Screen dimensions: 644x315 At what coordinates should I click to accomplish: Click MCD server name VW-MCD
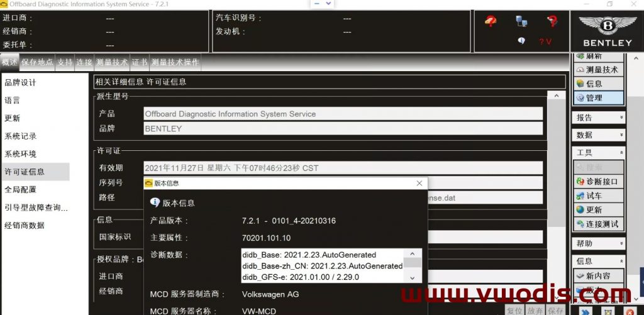tap(259, 311)
